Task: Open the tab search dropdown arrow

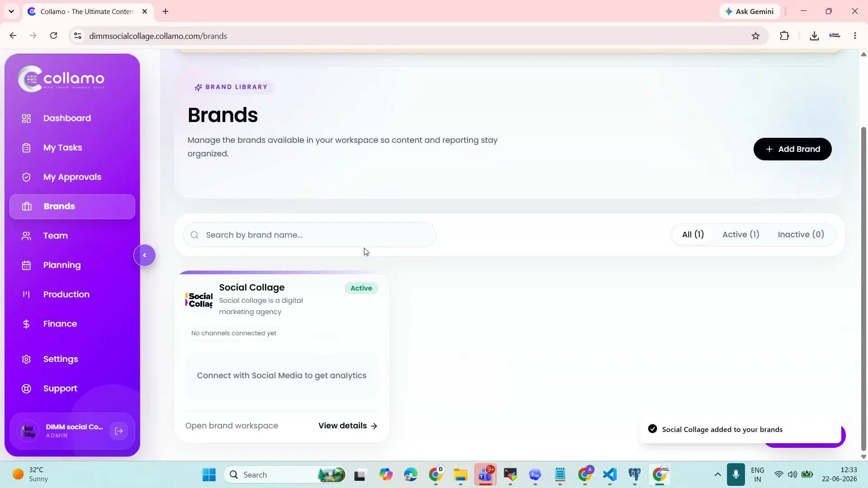Action: click(x=11, y=11)
